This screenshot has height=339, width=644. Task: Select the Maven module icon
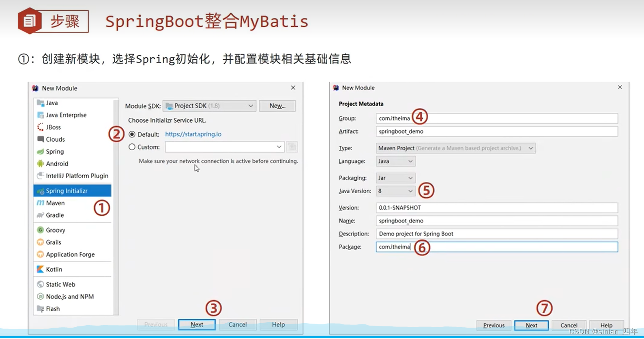point(41,203)
